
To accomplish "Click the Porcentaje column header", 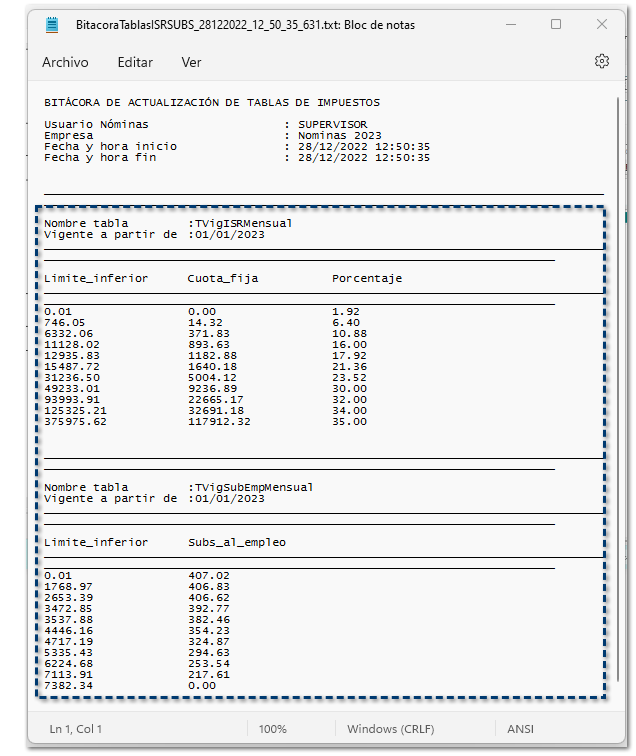I will tap(367, 278).
